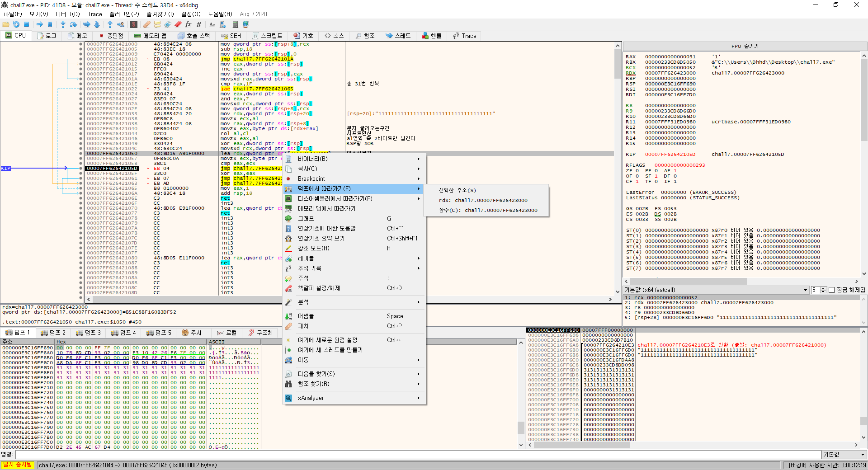Expand the xAnalyzer submenu

click(x=354, y=398)
